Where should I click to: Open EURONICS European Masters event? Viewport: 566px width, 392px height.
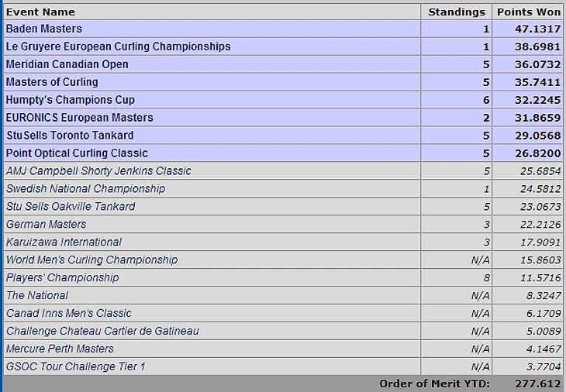click(x=79, y=118)
